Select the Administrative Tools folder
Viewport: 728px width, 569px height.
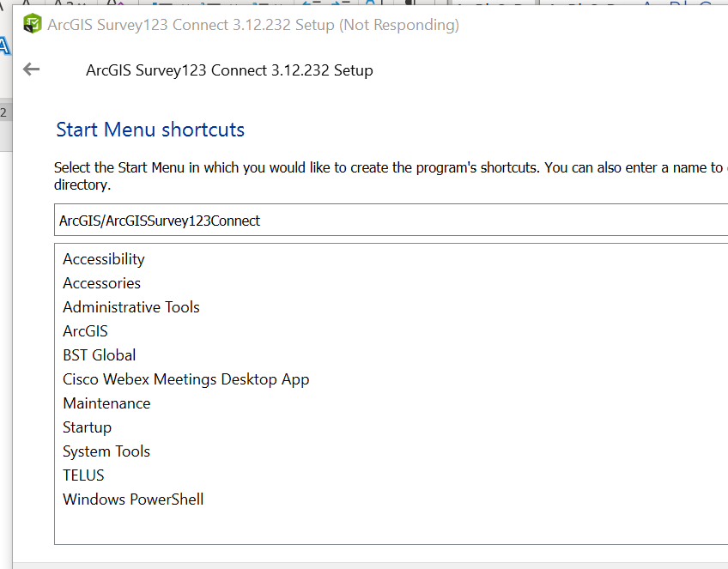point(130,306)
